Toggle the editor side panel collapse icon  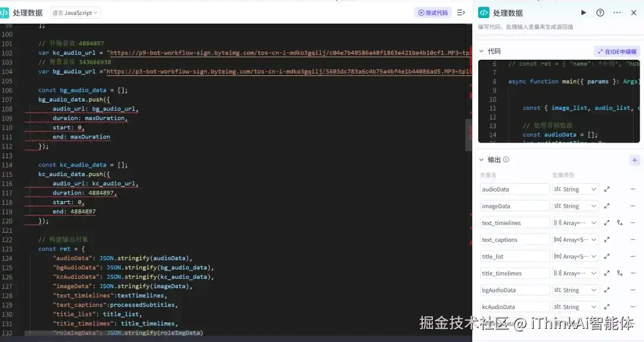pos(461,13)
